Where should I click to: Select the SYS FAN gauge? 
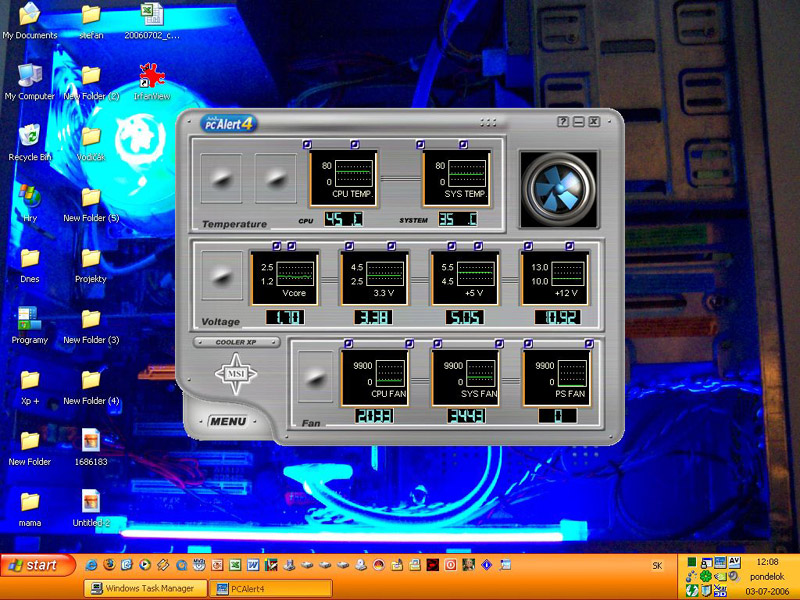coord(465,378)
